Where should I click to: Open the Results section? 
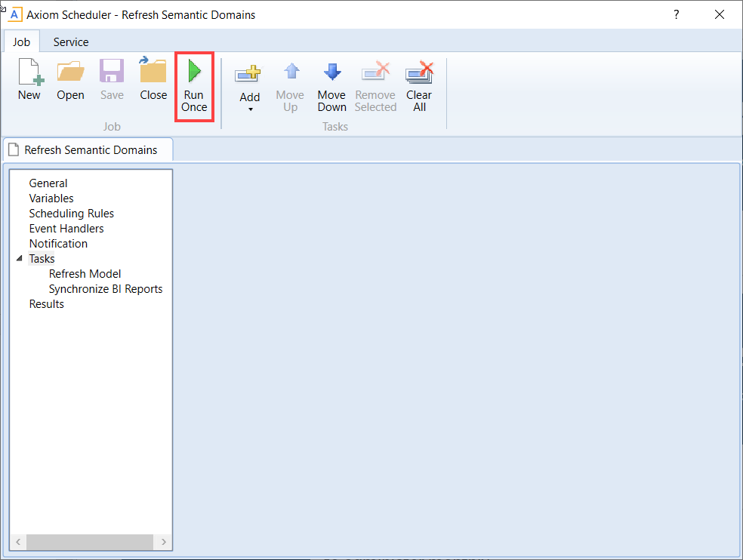click(x=47, y=304)
